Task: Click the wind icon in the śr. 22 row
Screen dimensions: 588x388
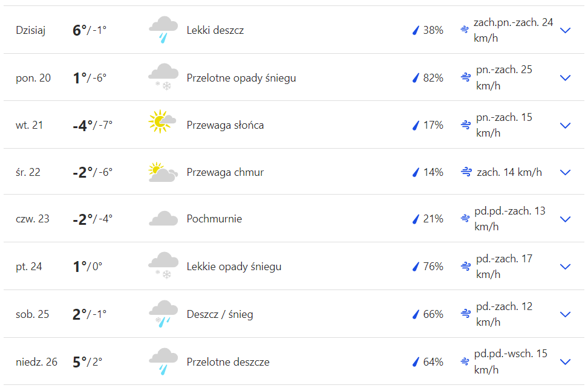Action: pos(466,172)
